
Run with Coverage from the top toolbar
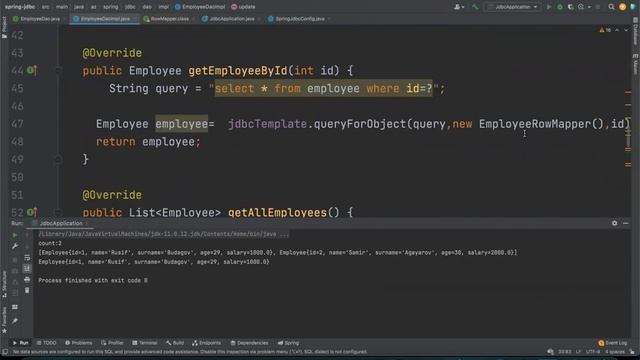571,7
